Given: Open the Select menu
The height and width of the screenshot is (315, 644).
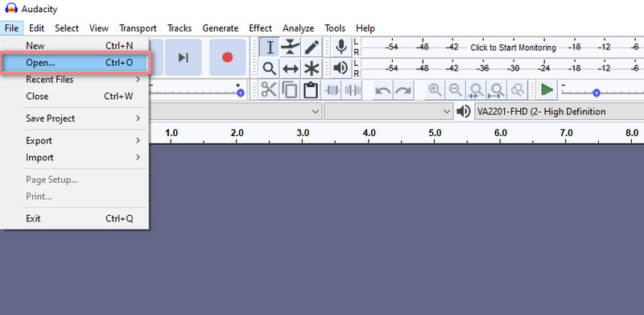Looking at the screenshot, I should (x=67, y=28).
